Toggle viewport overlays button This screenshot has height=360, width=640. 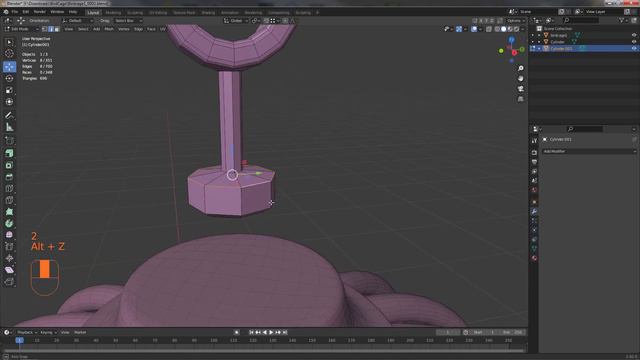click(x=474, y=29)
